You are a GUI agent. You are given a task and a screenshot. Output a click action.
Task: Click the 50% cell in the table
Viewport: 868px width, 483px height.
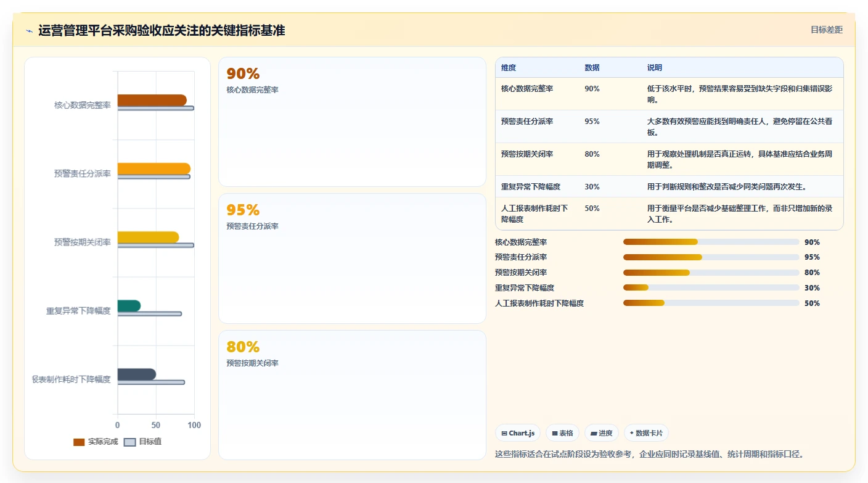592,208
